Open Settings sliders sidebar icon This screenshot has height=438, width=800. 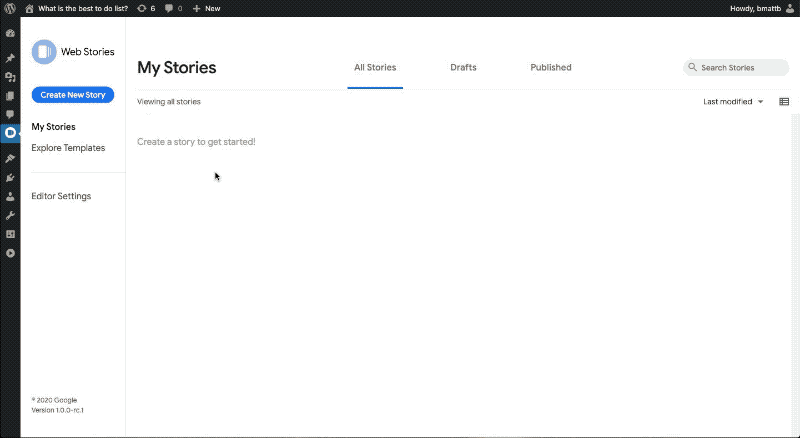click(x=10, y=234)
